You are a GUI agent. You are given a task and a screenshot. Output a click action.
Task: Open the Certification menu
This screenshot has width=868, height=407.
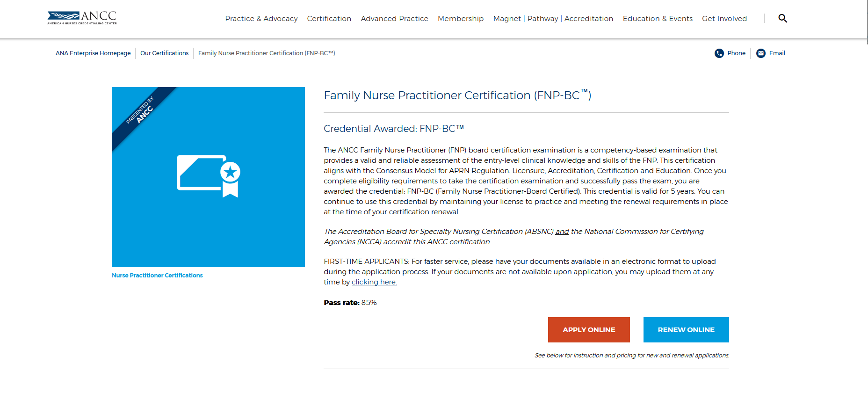pyautogui.click(x=329, y=19)
